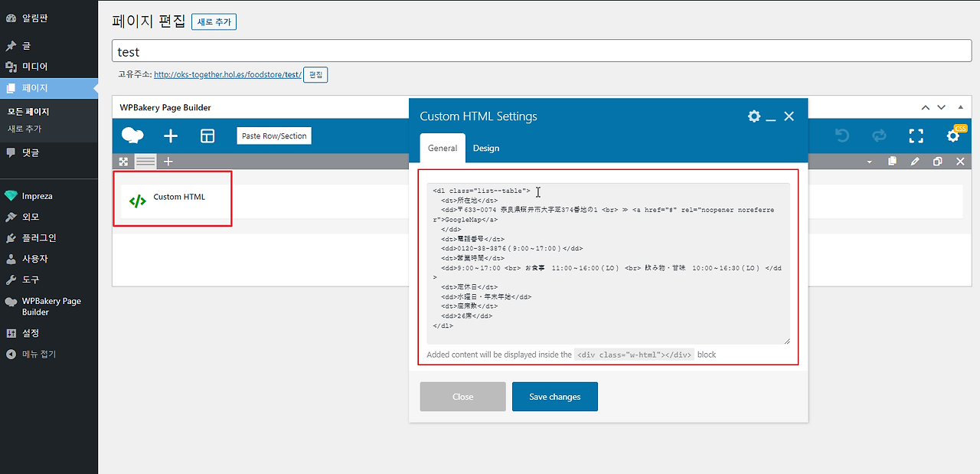The image size is (980, 474).
Task: Toggle row collapse dropdown arrow
Action: 869,162
